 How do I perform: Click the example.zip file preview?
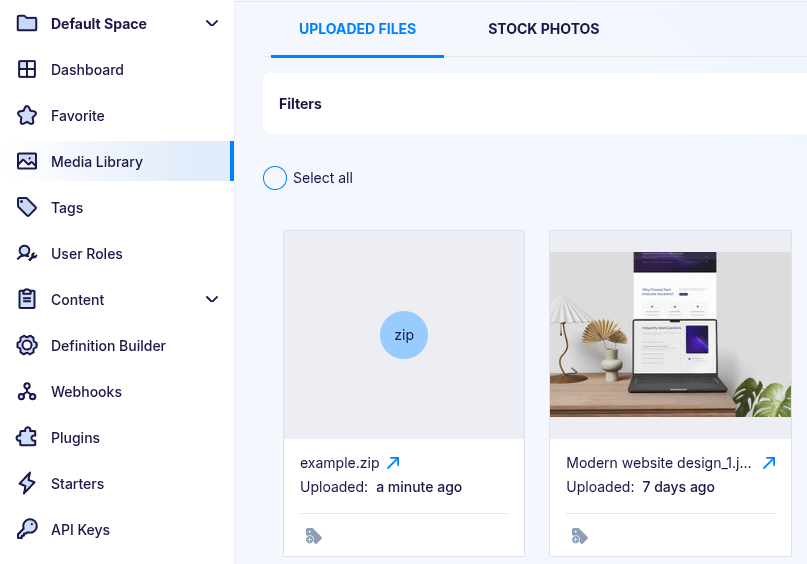click(404, 335)
